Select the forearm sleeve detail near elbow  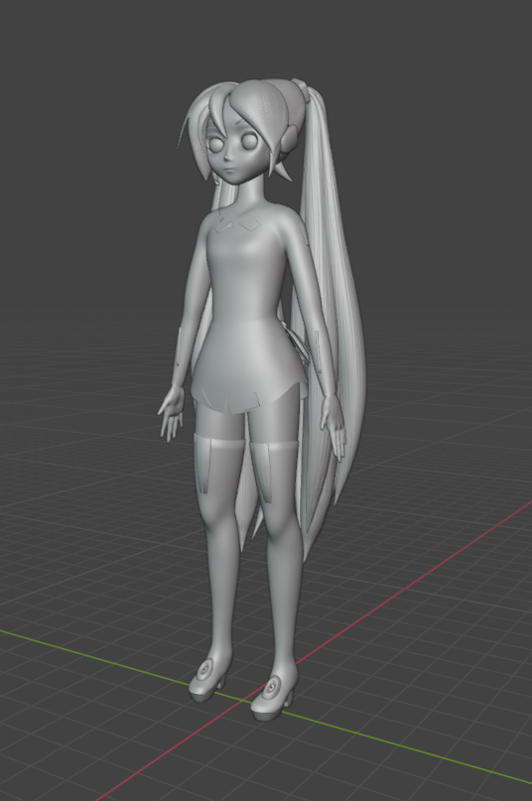(x=179, y=348)
